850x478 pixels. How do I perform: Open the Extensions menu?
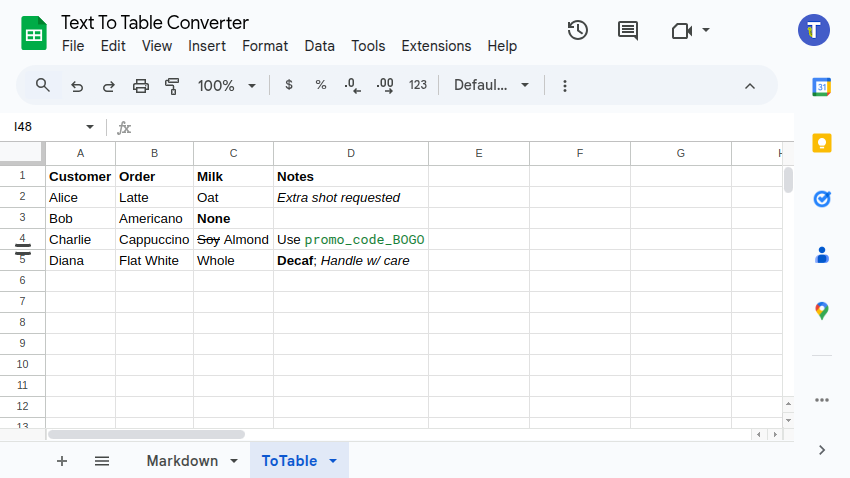pos(436,46)
